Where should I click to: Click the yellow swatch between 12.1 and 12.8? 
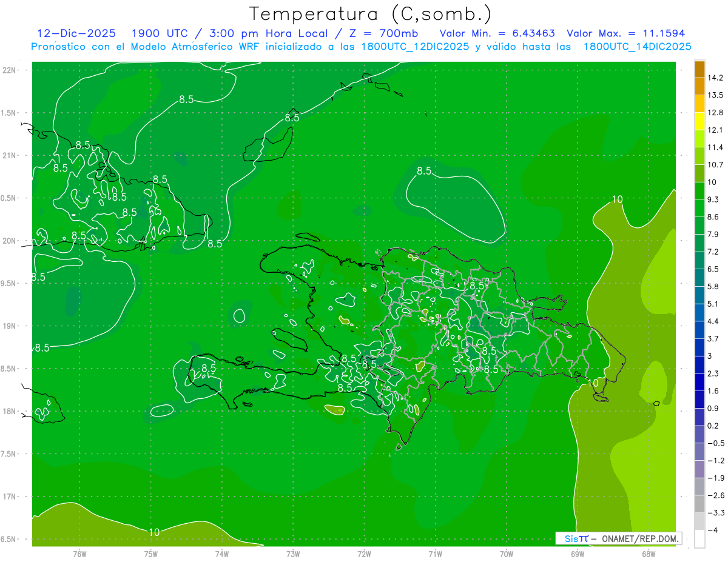click(x=699, y=121)
